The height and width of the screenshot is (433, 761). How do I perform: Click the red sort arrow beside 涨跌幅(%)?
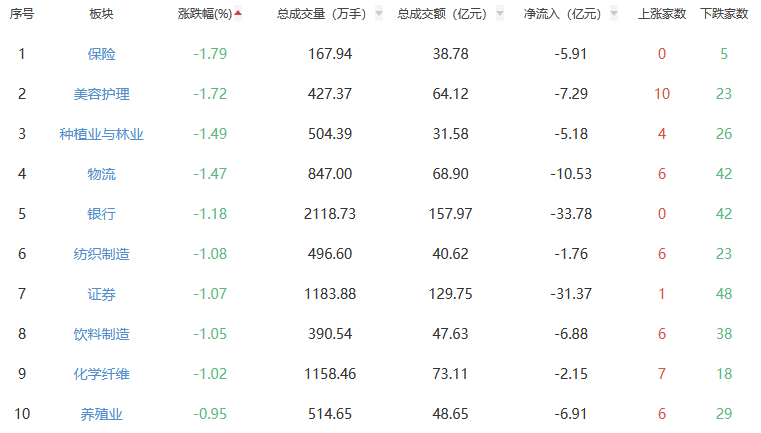coord(238,14)
